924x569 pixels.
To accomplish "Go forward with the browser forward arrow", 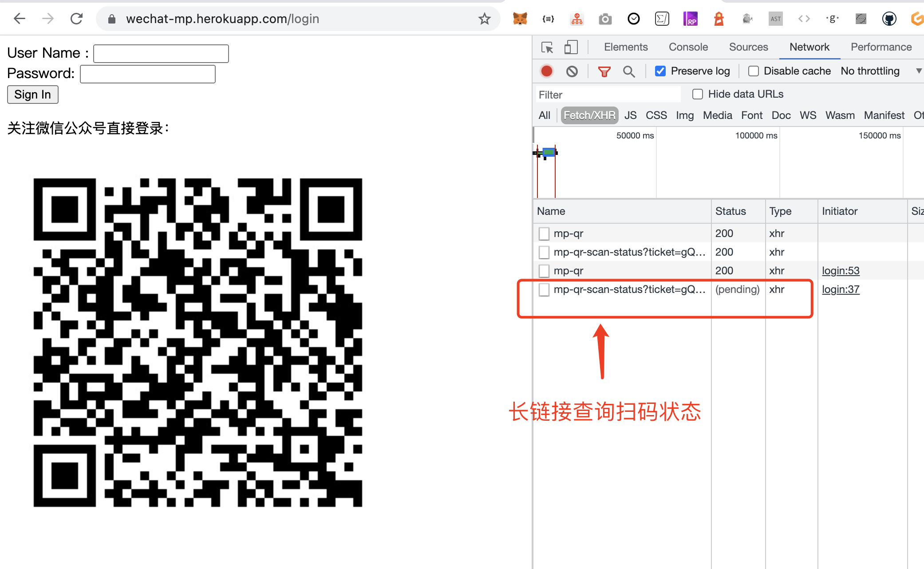I will pyautogui.click(x=48, y=19).
